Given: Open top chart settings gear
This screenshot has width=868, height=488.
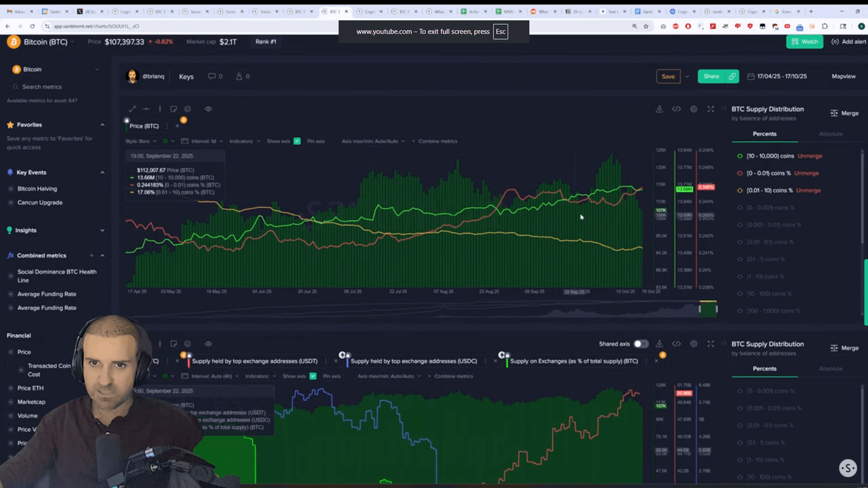Looking at the screenshot, I should tap(693, 109).
